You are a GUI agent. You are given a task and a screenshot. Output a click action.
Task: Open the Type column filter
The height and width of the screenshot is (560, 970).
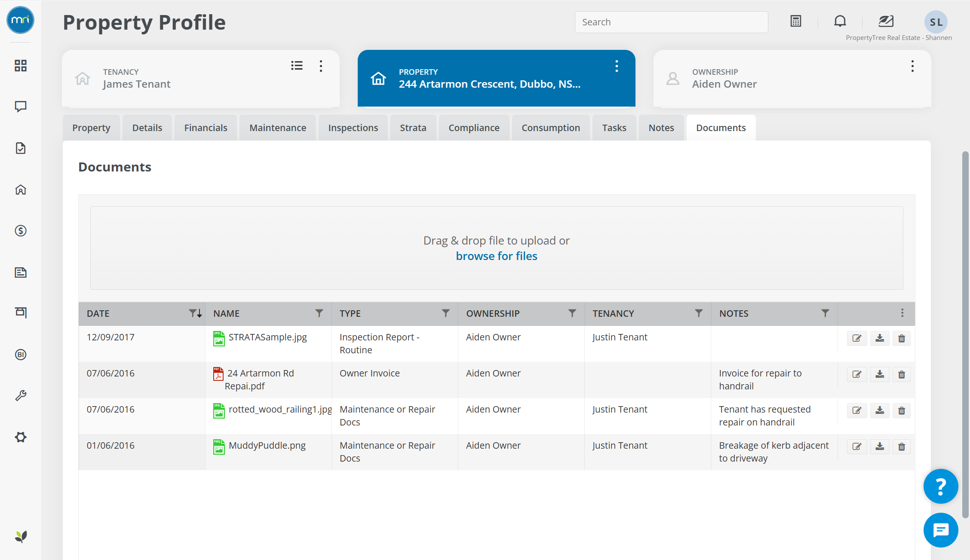pyautogui.click(x=445, y=313)
